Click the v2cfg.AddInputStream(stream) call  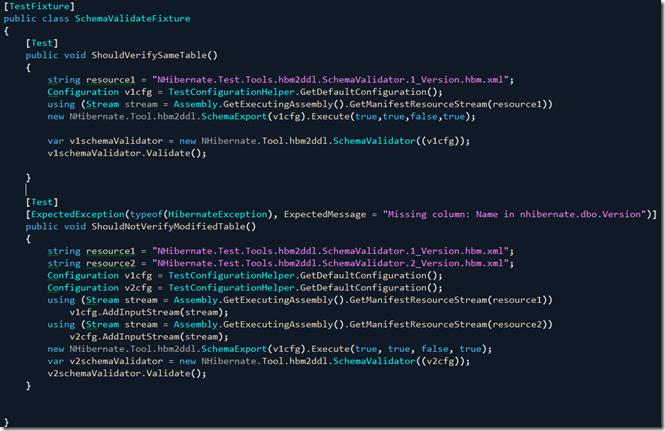(x=149, y=337)
